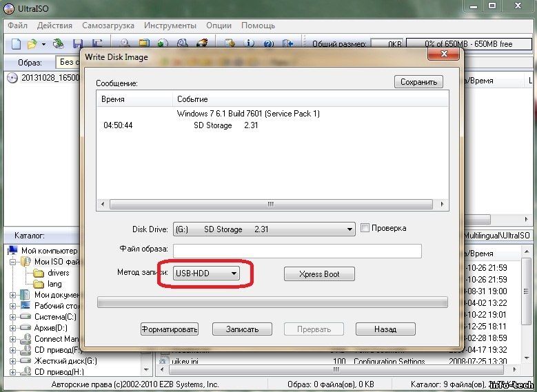The image size is (537, 392).
Task: Open the Самозагрузка menu
Action: point(108,25)
